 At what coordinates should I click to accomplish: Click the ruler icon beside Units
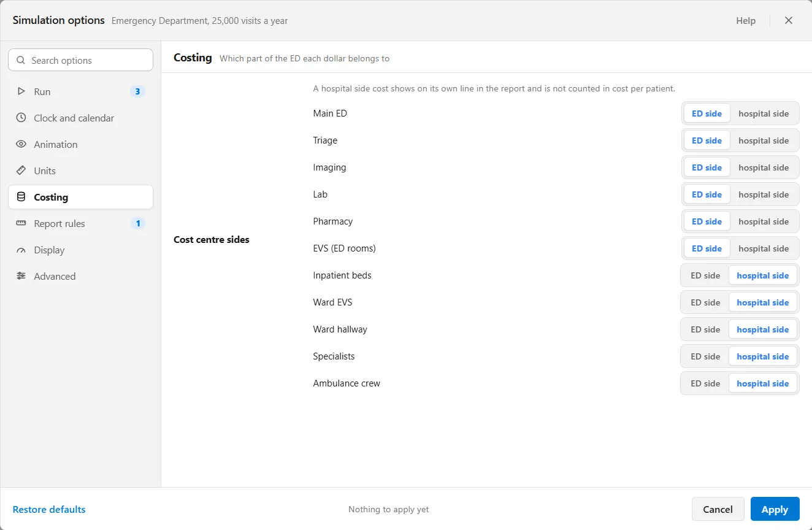pos(21,171)
